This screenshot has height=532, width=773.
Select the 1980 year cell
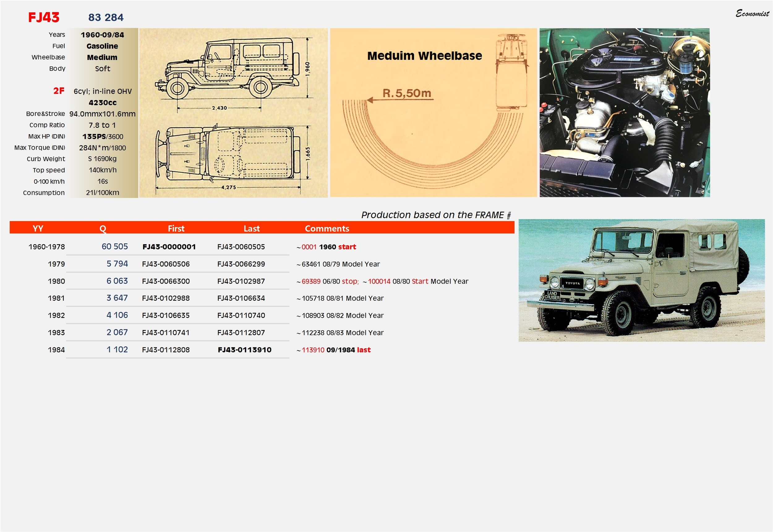pos(56,281)
